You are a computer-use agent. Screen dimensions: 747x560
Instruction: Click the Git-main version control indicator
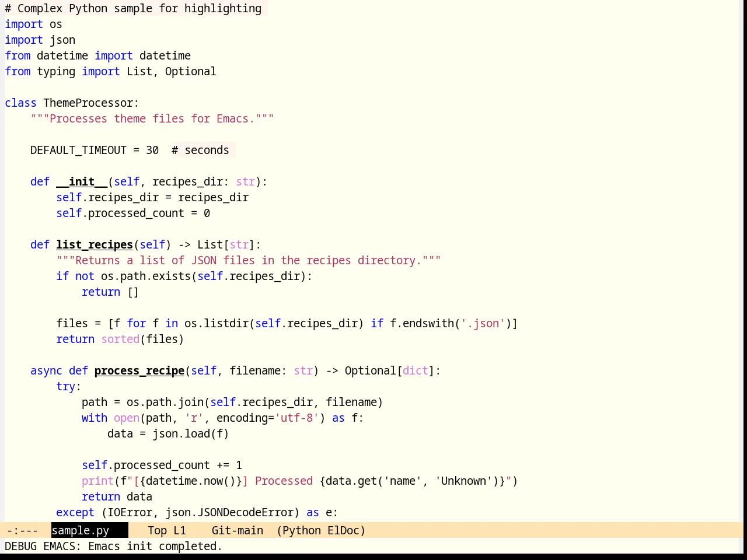238,530
